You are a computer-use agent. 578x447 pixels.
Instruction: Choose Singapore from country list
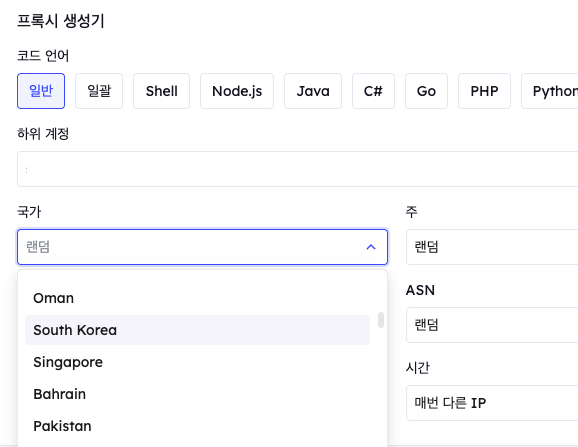click(x=197, y=362)
